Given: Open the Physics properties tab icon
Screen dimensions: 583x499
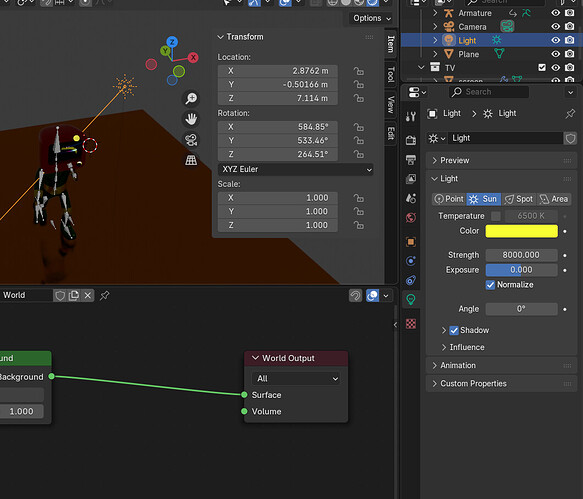Looking at the screenshot, I should tap(411, 261).
